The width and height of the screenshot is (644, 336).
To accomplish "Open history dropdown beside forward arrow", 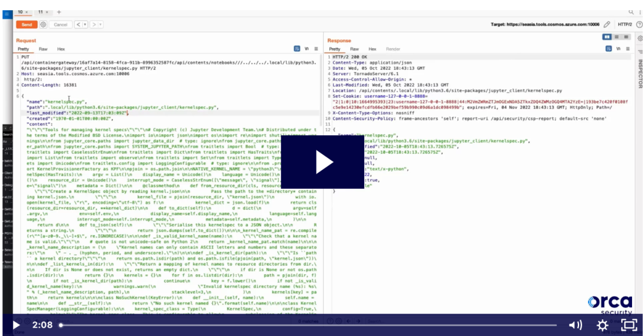I will coord(101,24).
